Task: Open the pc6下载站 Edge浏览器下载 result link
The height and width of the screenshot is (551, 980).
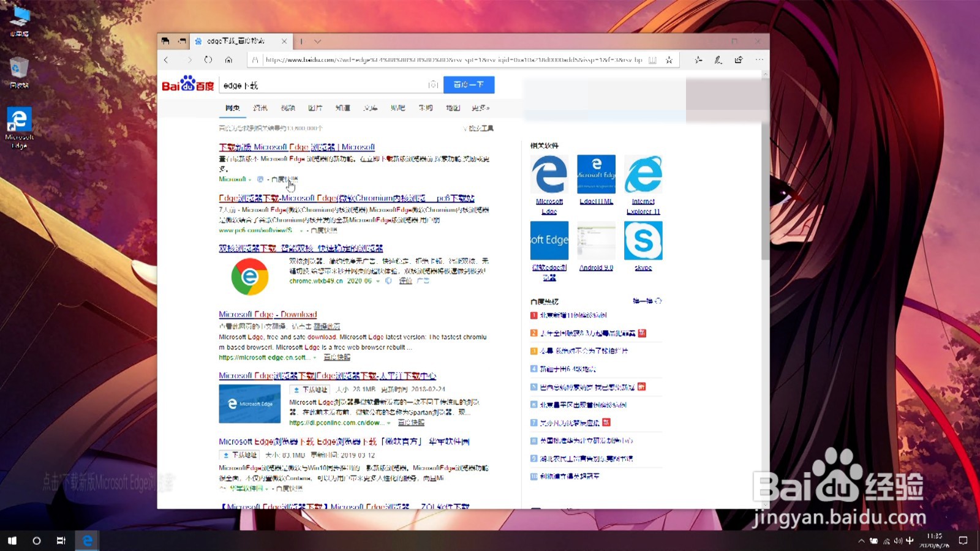Action: click(x=347, y=198)
